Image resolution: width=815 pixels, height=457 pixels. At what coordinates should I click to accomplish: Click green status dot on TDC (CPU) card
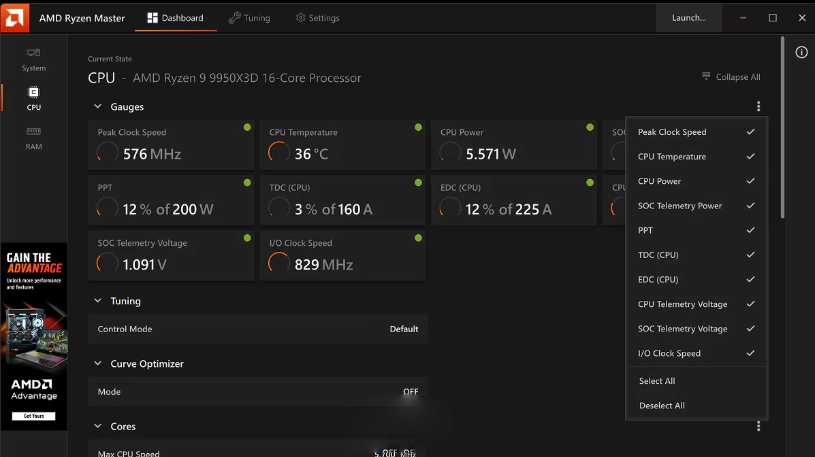[418, 182]
